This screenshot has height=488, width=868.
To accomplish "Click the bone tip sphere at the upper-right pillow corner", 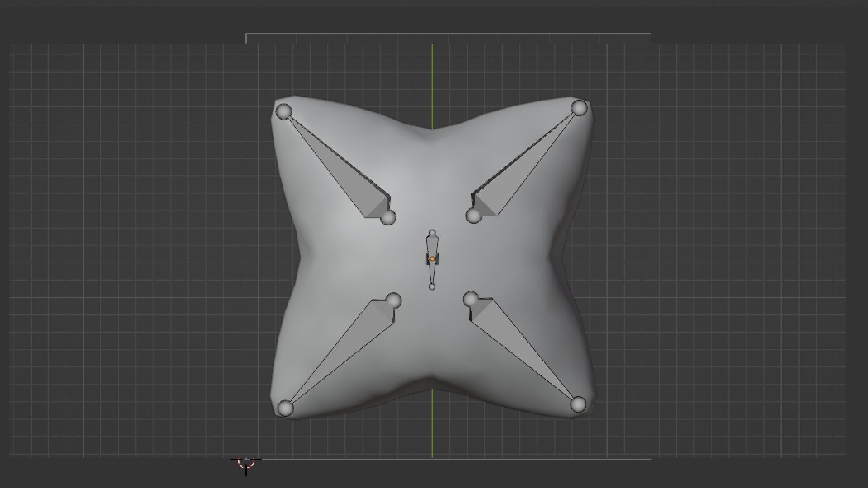I will (x=579, y=108).
